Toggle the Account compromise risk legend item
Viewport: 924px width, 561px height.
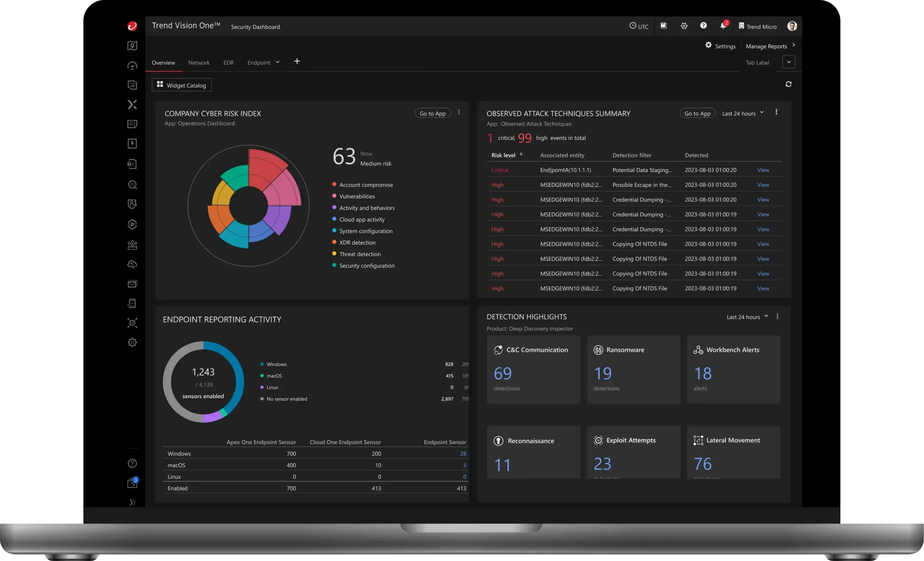[x=366, y=184]
